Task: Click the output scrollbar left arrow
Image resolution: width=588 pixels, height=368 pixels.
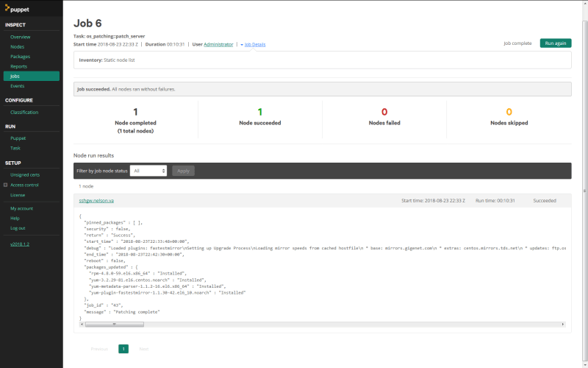Action: [82, 324]
